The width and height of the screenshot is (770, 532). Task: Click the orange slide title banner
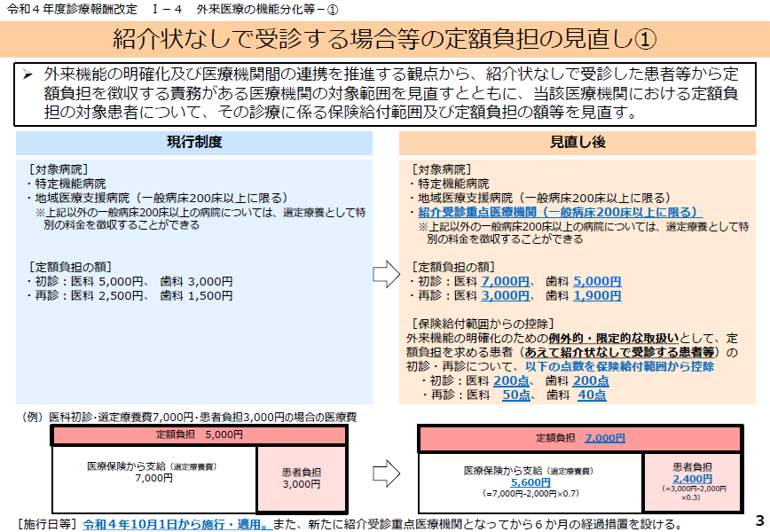pos(385,39)
